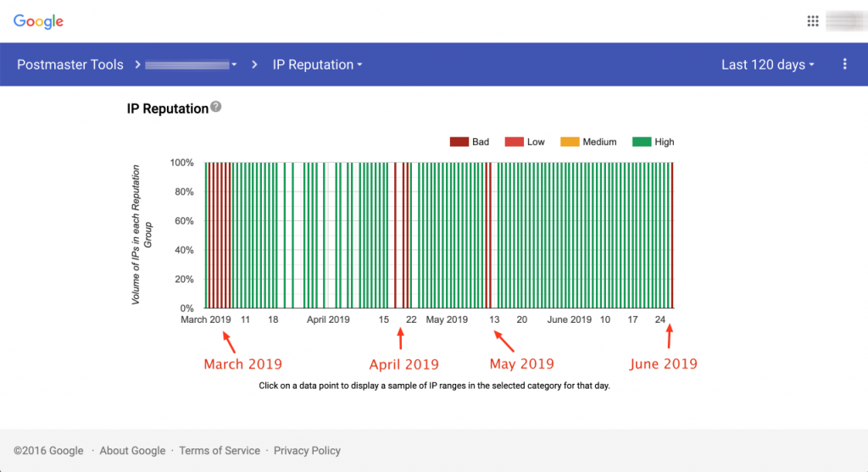Click the June 2019 axis label
The image size is (868, 472).
569,319
